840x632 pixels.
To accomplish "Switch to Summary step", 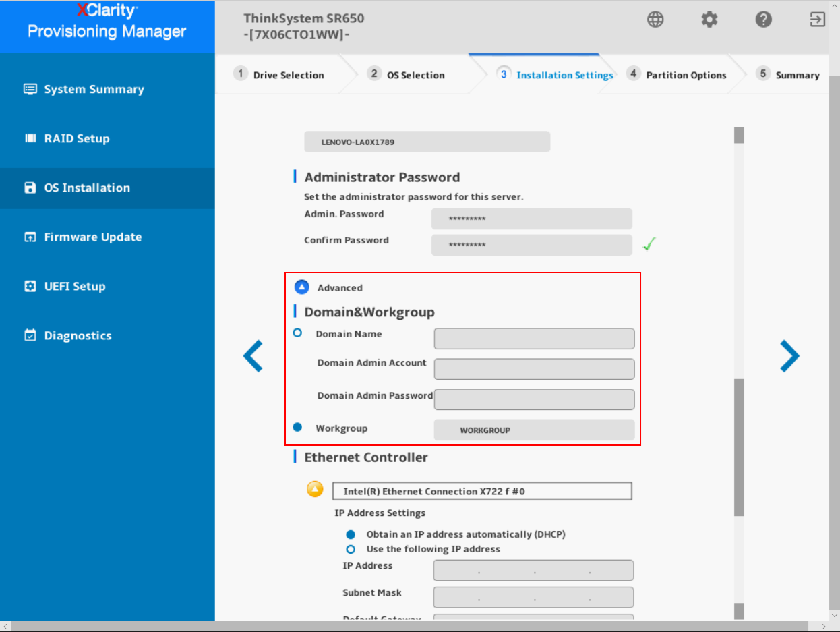I will [787, 75].
